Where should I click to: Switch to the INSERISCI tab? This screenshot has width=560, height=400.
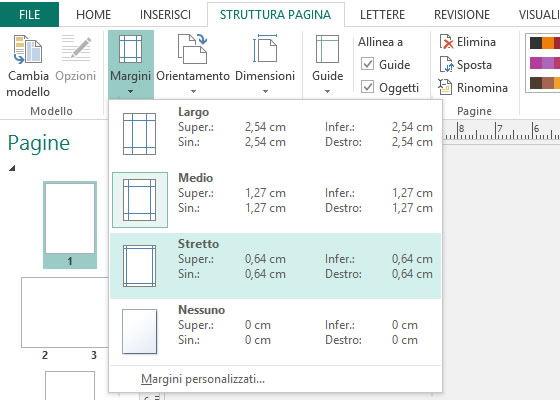point(165,15)
